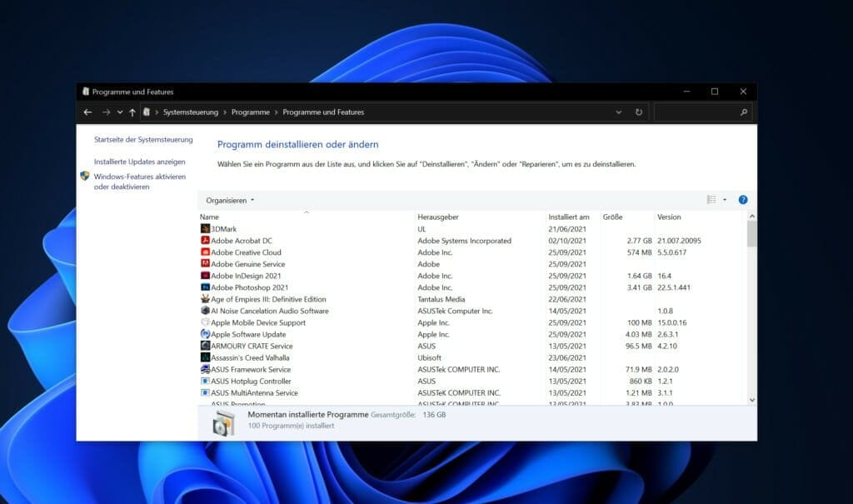The image size is (853, 504).
Task: Sort the list by the Herausgeber column
Action: (437, 217)
